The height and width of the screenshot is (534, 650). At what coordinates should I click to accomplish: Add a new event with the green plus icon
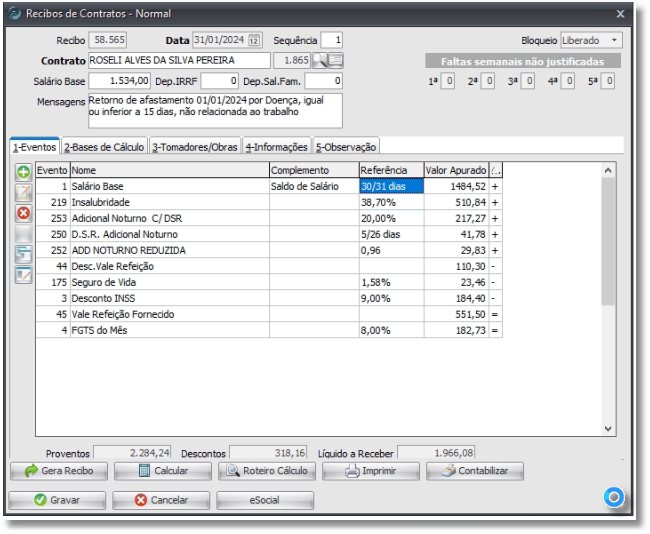(x=24, y=172)
